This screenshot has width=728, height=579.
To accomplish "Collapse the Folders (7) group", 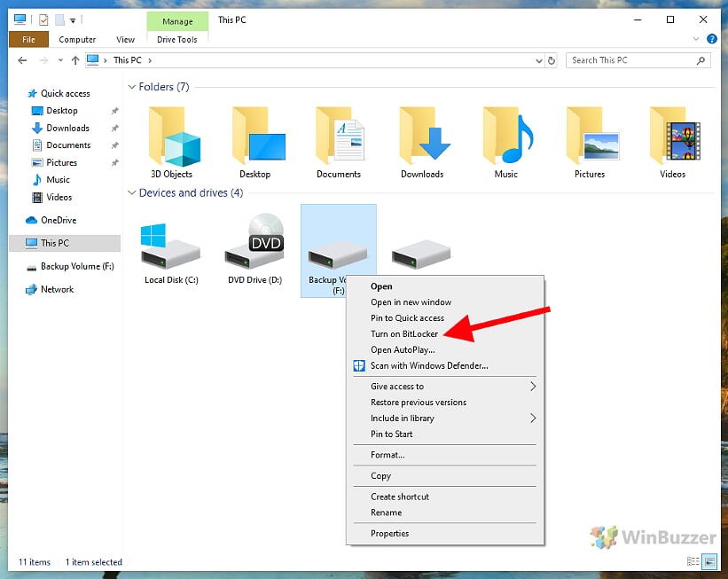I will click(132, 87).
